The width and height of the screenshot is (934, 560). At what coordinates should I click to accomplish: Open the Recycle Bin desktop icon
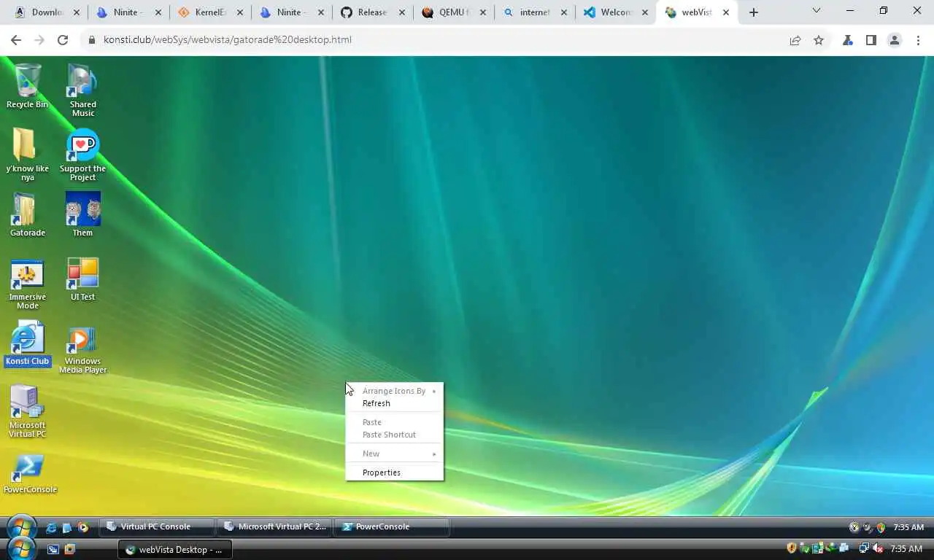pyautogui.click(x=28, y=86)
